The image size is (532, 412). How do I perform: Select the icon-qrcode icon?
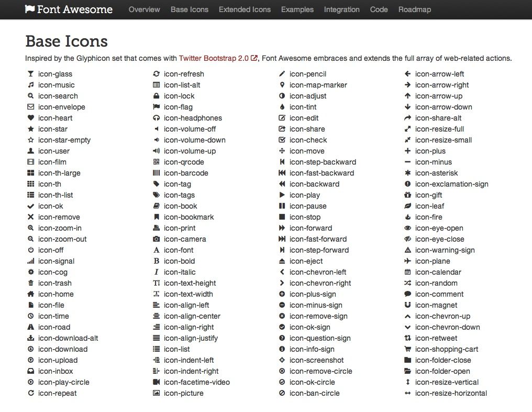156,162
